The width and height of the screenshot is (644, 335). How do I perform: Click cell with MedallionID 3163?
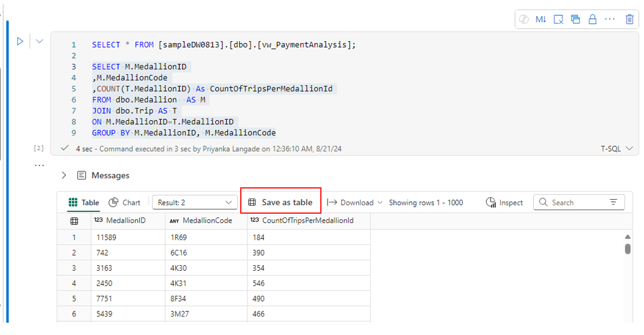click(x=128, y=268)
